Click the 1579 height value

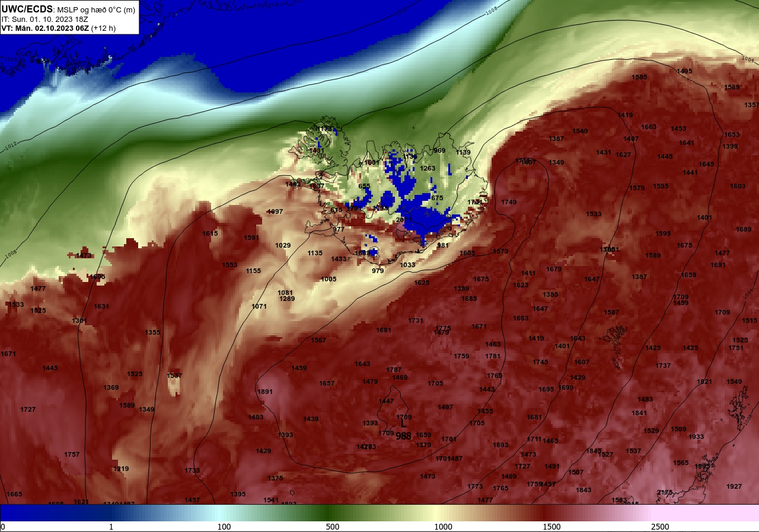click(x=637, y=188)
